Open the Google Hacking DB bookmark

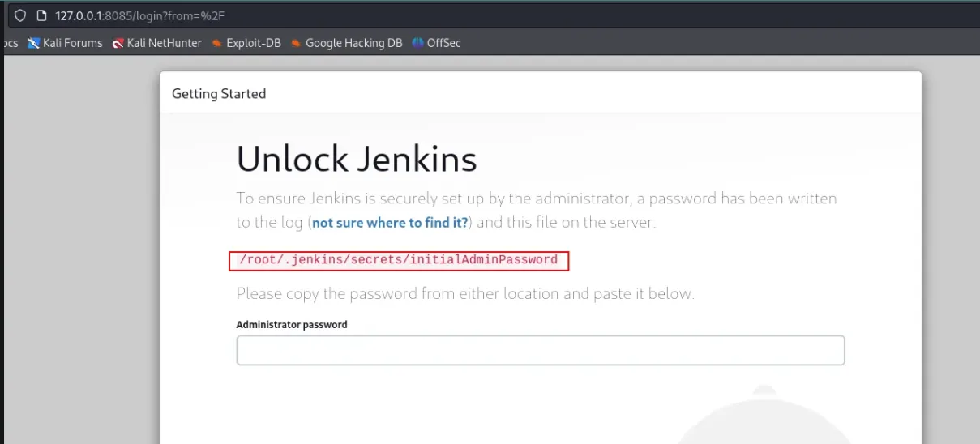coord(346,43)
